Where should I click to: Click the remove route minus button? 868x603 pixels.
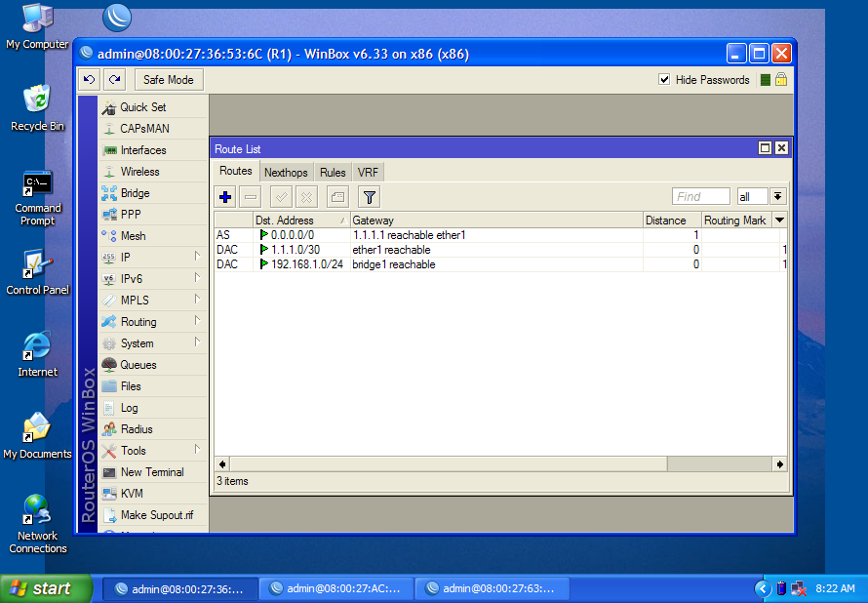[x=251, y=196]
